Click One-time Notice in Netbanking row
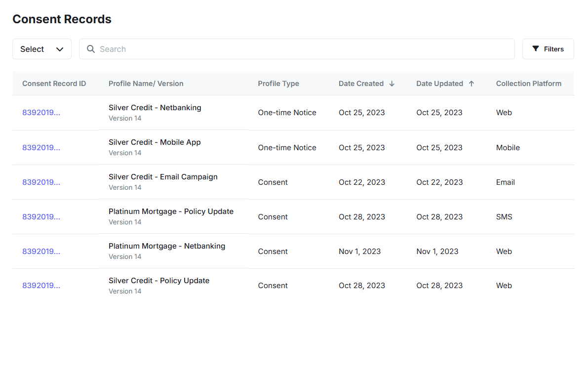 click(287, 113)
